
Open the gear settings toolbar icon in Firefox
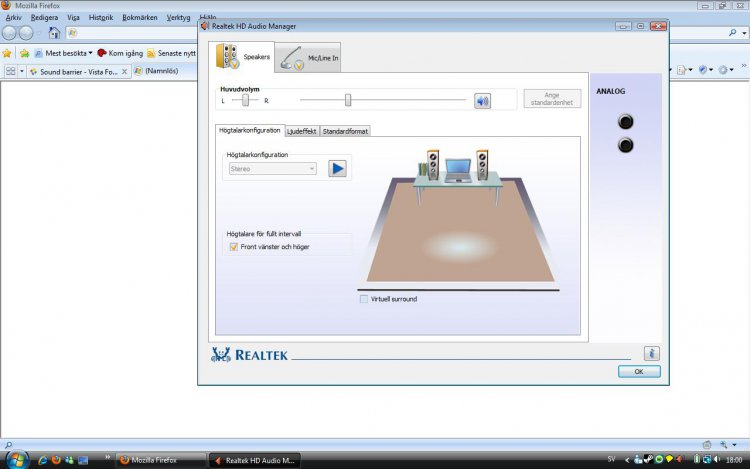724,70
